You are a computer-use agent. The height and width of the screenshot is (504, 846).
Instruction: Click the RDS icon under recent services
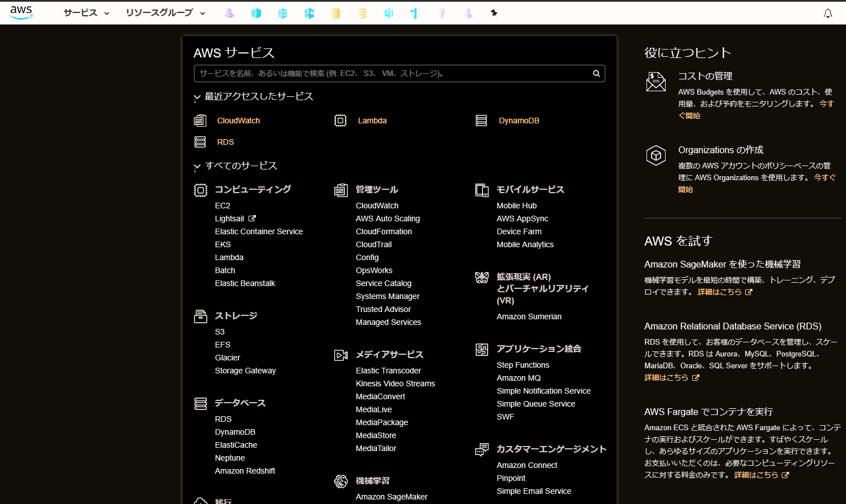pyautogui.click(x=200, y=142)
